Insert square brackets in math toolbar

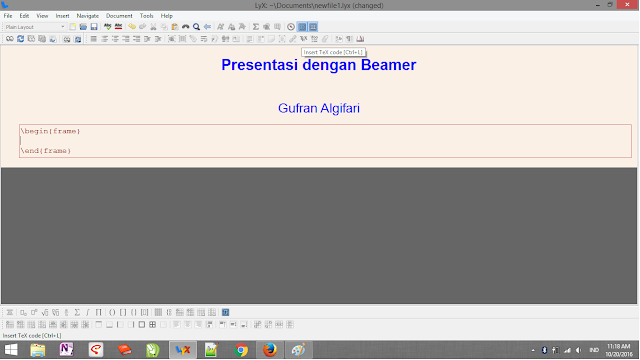click(x=123, y=313)
